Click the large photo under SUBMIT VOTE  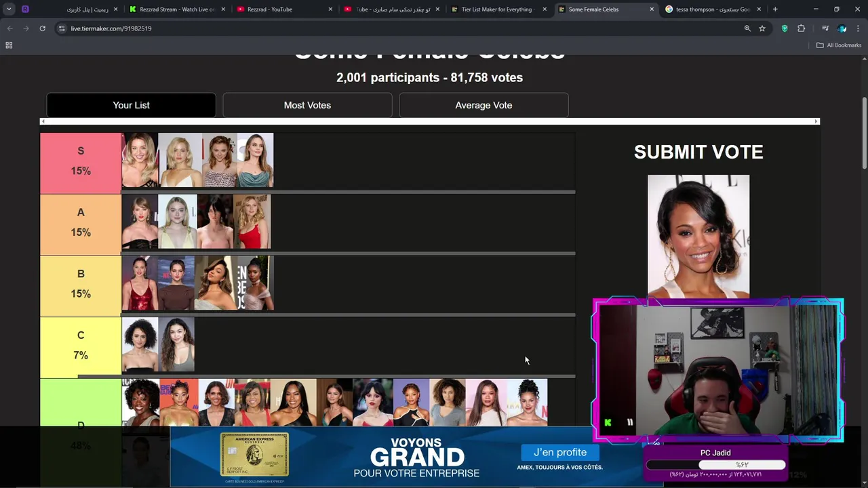pos(698,236)
